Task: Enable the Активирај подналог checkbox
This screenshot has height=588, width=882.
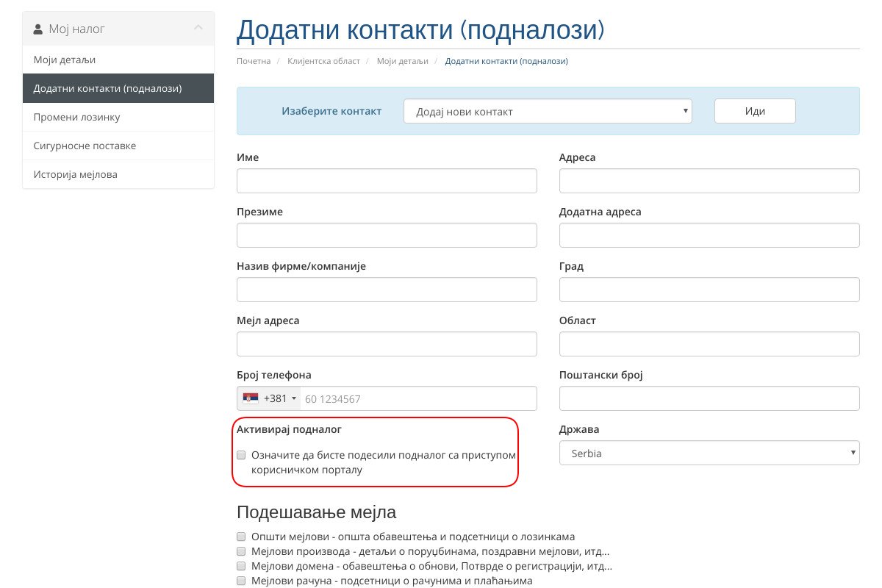Action: (x=241, y=455)
